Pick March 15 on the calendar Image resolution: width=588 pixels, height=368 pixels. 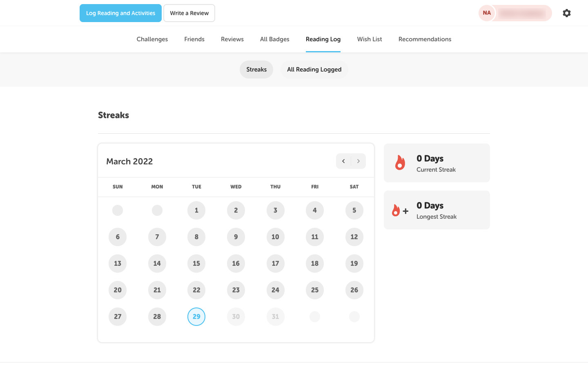click(x=196, y=263)
